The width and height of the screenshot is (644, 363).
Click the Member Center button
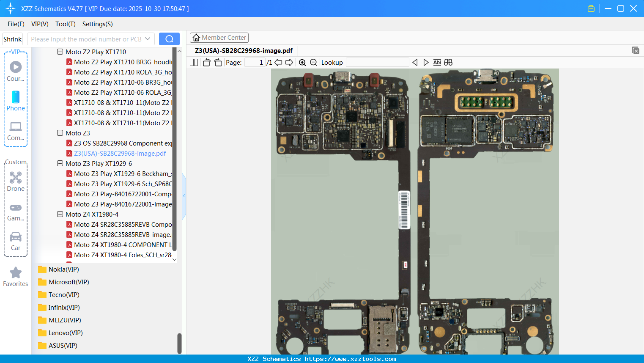point(219,38)
